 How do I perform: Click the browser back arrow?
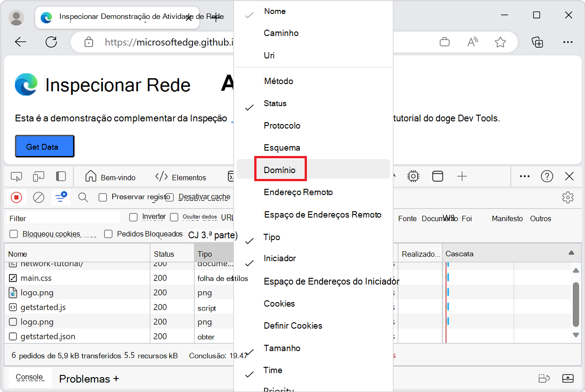[x=21, y=42]
